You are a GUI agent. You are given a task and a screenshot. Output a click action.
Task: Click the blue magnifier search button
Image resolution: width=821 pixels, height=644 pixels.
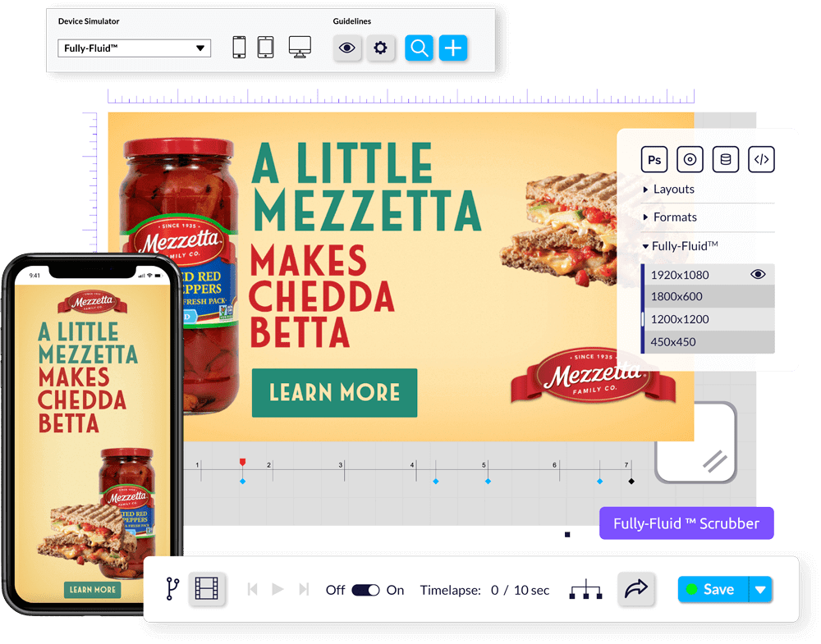419,48
